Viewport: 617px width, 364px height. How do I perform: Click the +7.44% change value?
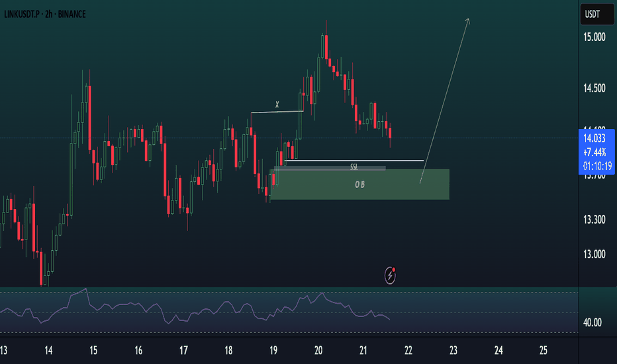point(594,152)
